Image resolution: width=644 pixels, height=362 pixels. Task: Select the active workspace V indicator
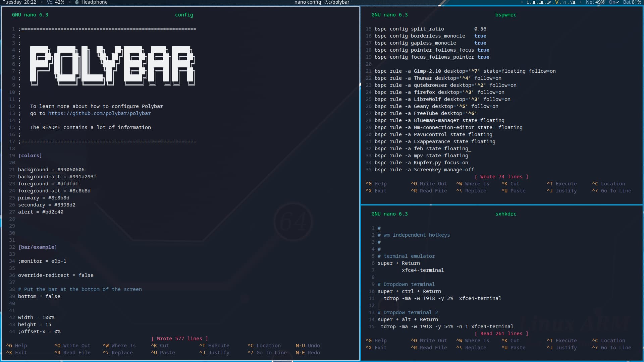coord(557,2)
